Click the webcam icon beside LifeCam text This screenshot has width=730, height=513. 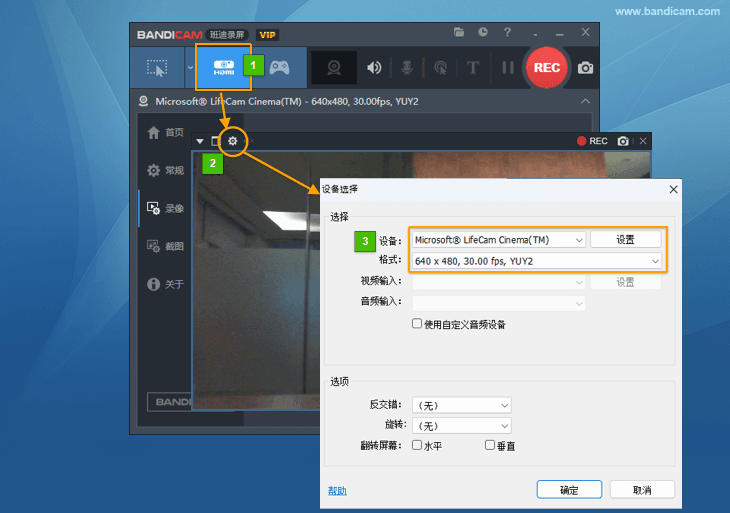pos(143,101)
